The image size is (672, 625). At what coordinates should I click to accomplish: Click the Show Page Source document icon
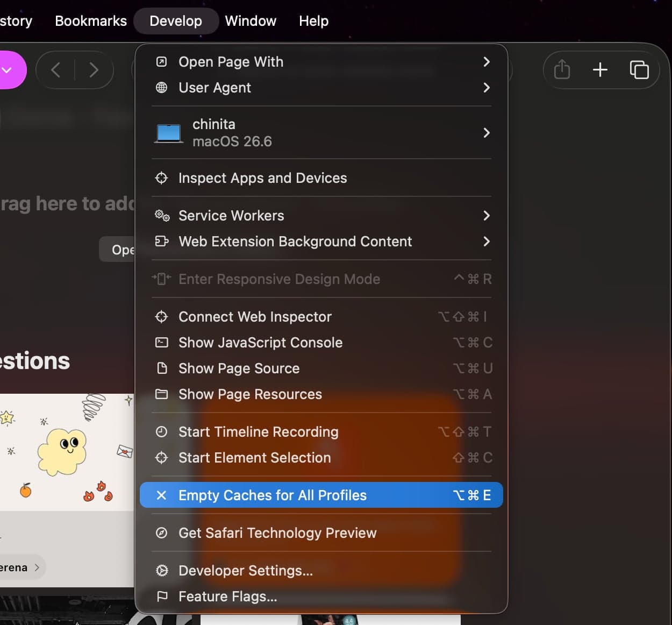pos(161,368)
